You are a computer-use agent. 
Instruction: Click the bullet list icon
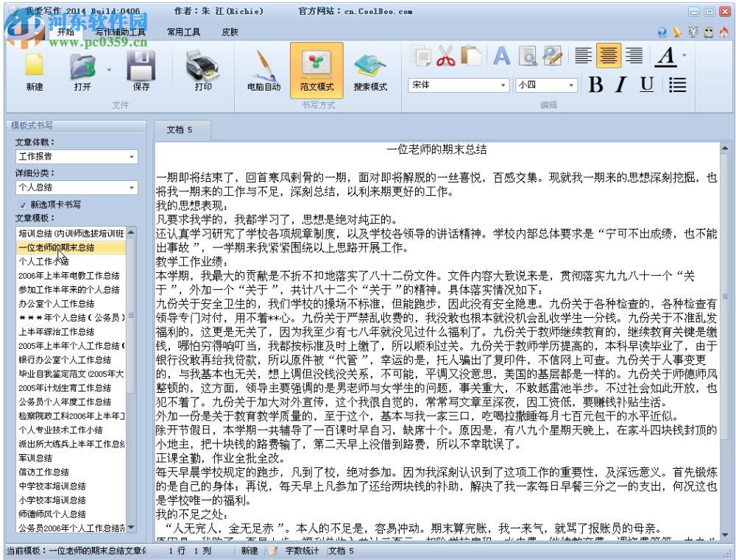(x=676, y=85)
